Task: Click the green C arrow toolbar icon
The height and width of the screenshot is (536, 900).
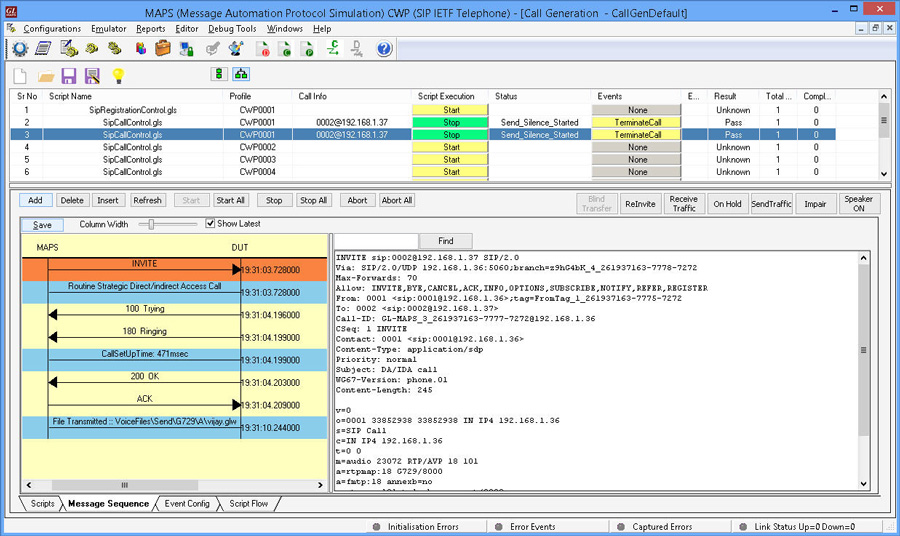Action: (333, 48)
